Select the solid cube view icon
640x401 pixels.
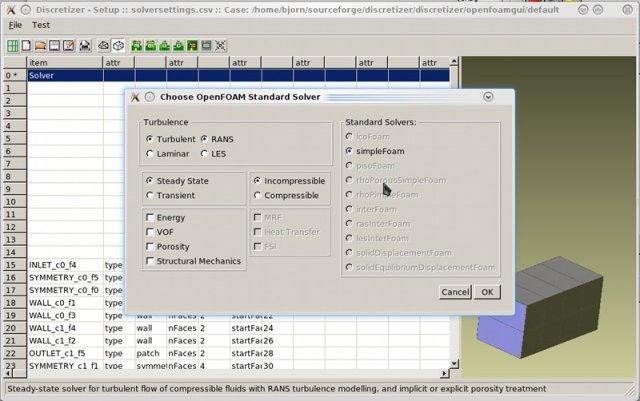point(118,46)
